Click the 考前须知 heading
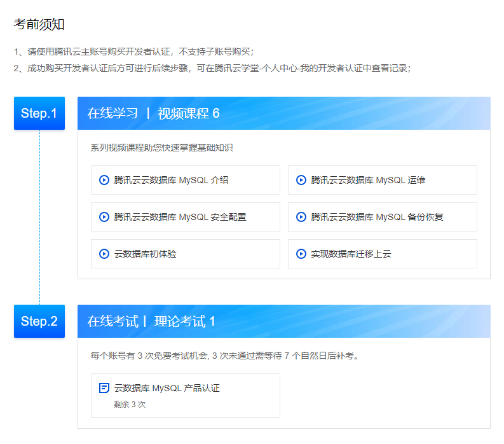Screen dimensions: 504x444 coord(39,24)
